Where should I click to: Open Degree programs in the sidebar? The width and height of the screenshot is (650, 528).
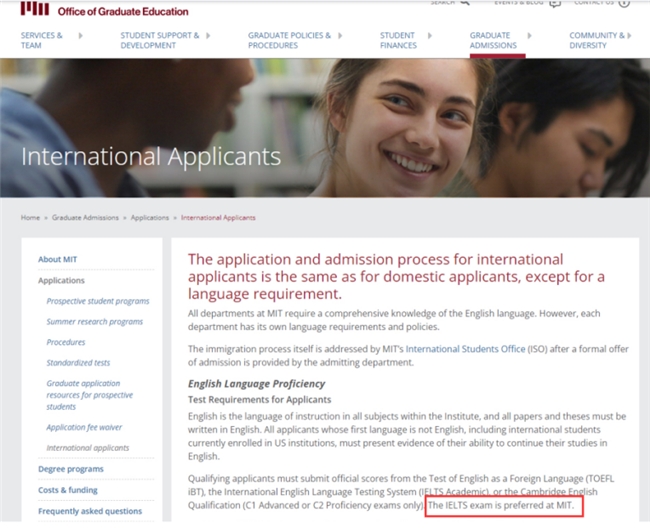click(x=71, y=469)
